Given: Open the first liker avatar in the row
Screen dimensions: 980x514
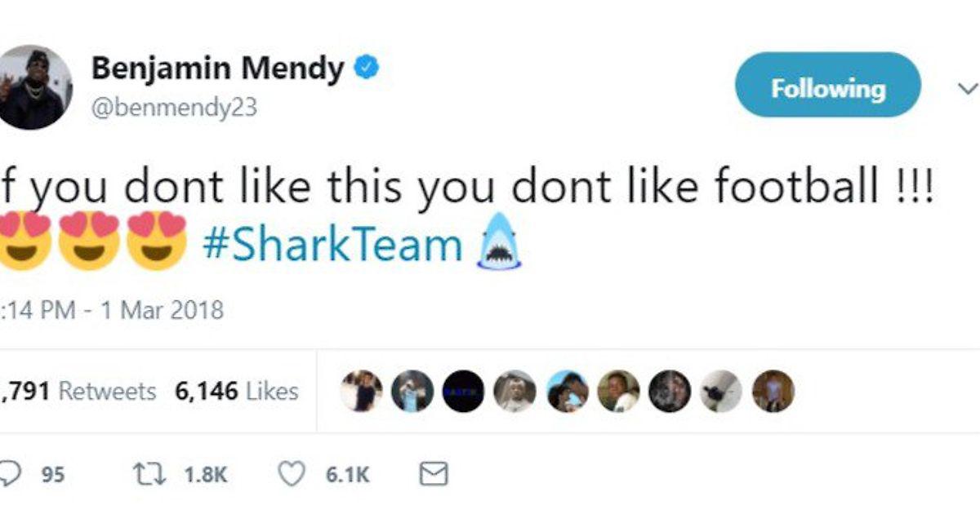Looking at the screenshot, I should pyautogui.click(x=361, y=391).
